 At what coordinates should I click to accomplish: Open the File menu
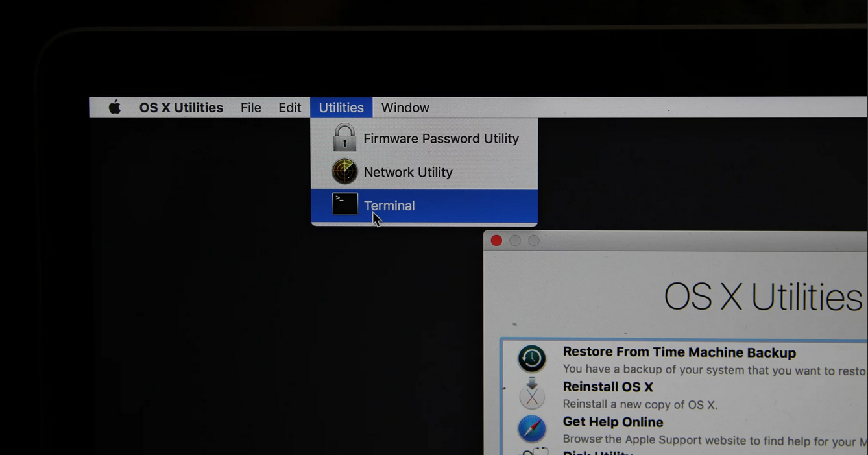[250, 107]
